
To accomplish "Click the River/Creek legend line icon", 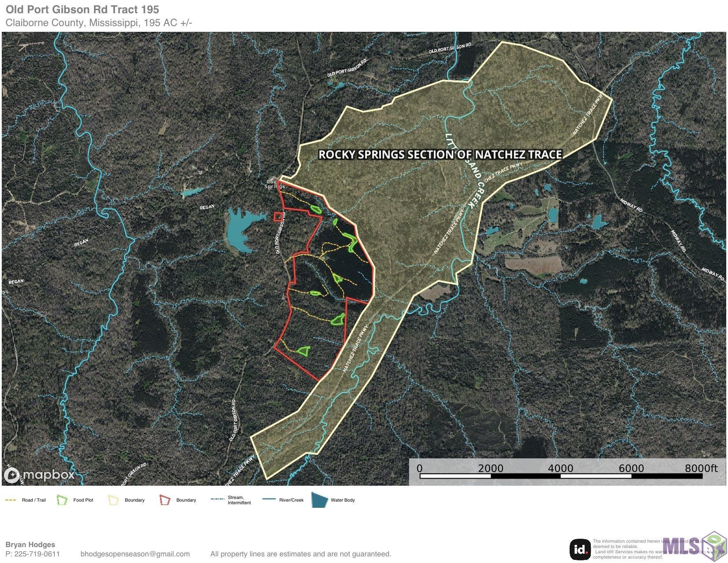I will (269, 499).
